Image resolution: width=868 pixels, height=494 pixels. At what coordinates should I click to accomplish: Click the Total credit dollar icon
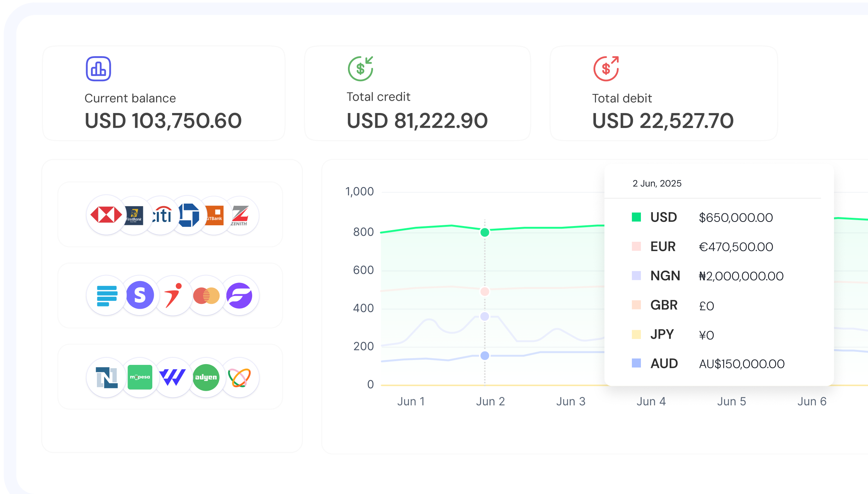pyautogui.click(x=361, y=68)
